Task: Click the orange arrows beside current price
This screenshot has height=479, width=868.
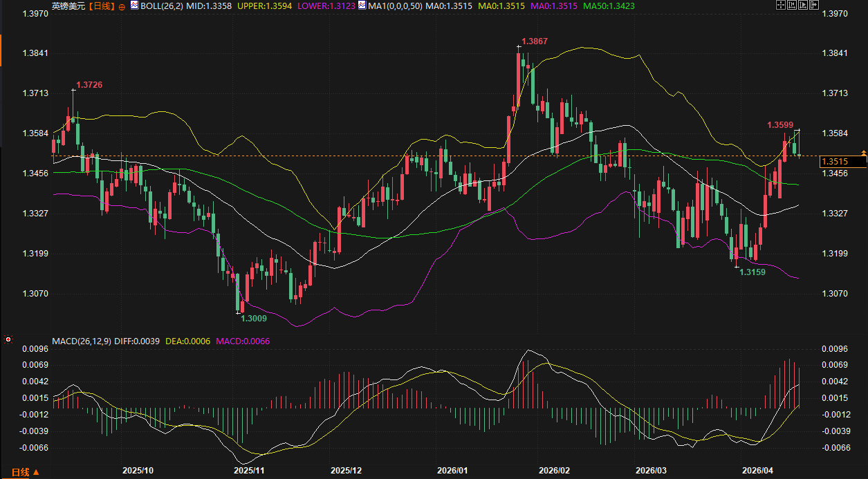Action: pos(863,151)
